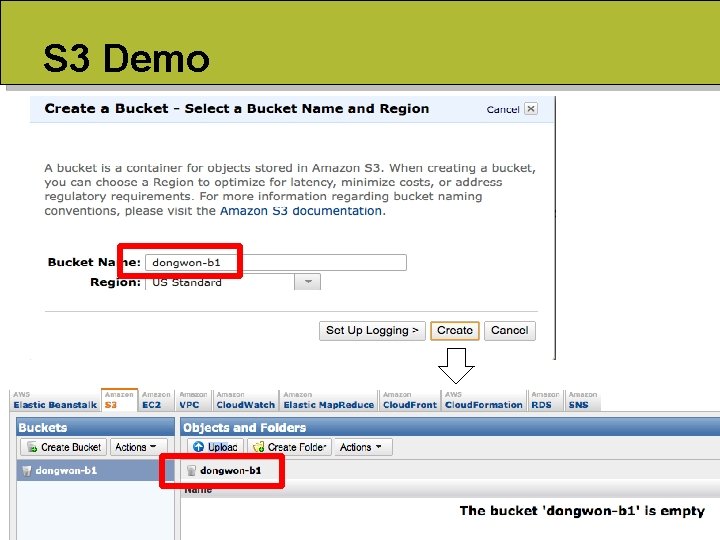Image resolution: width=720 pixels, height=540 pixels.
Task: Click the Upload button
Action: click(x=215, y=447)
